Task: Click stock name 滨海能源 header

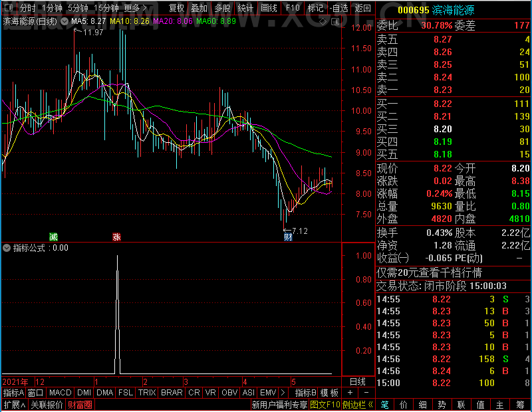Action: pos(453,10)
